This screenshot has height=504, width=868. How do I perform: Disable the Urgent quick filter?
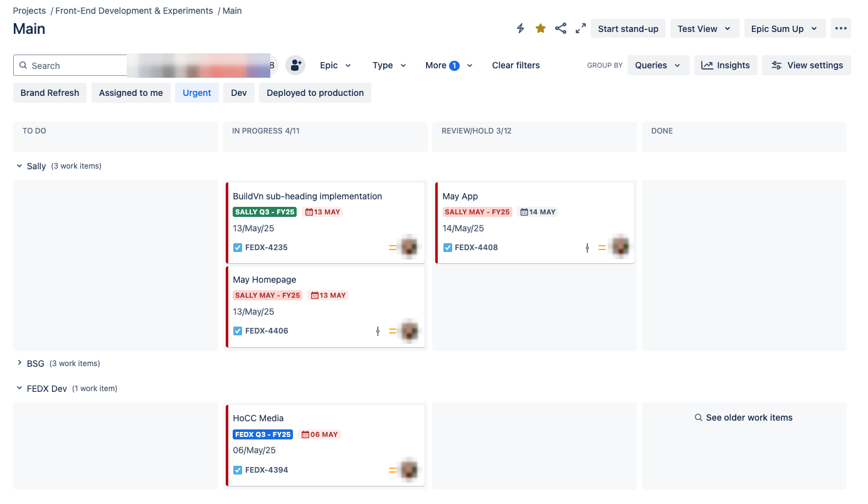coord(197,93)
